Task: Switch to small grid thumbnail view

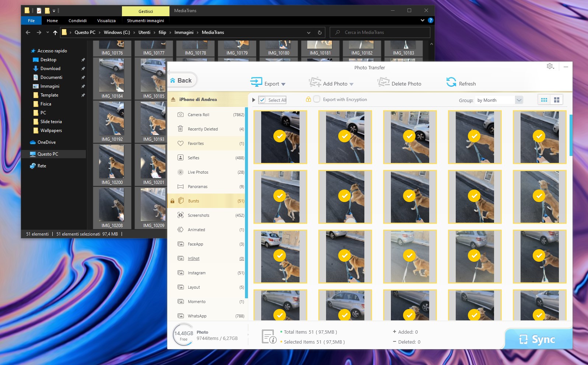Action: [x=544, y=100]
